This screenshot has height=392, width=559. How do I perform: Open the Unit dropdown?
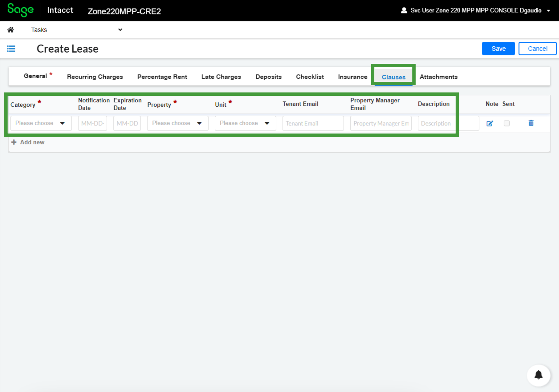(245, 123)
